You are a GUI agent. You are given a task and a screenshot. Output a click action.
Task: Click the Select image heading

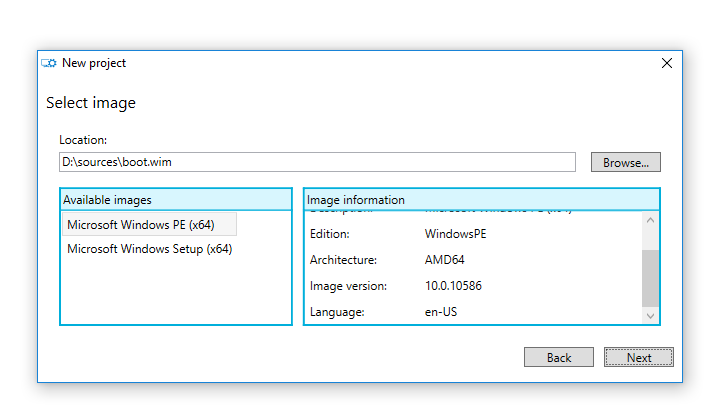click(x=91, y=103)
